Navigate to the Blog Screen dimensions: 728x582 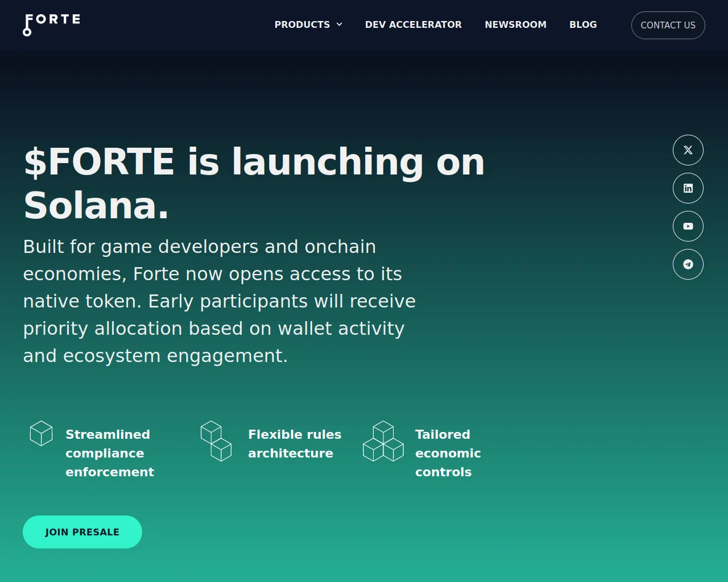[x=583, y=24]
